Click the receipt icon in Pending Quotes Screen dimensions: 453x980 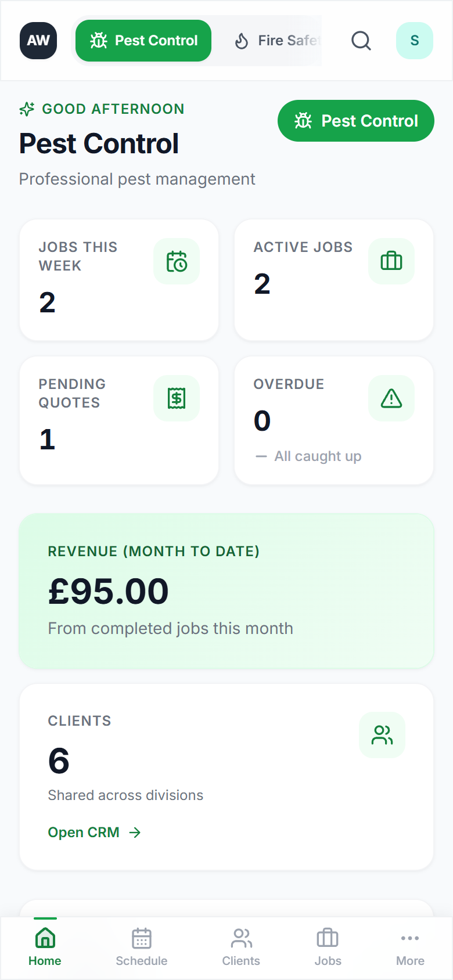tap(177, 398)
